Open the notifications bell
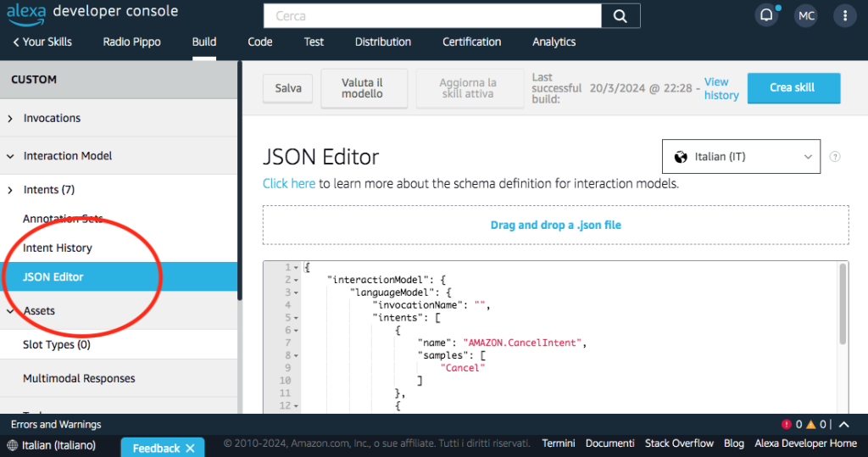Viewport: 868px width, 457px height. (766, 15)
